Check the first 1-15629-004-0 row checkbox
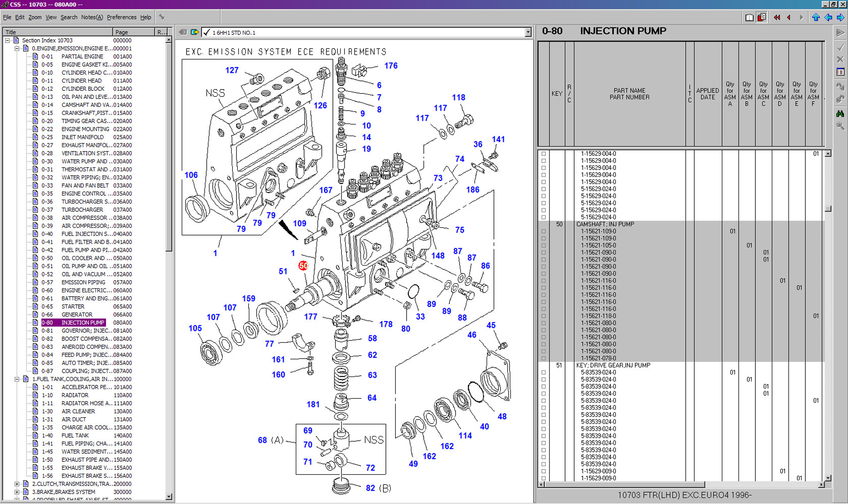This screenshot has height=504, width=848. click(x=544, y=154)
